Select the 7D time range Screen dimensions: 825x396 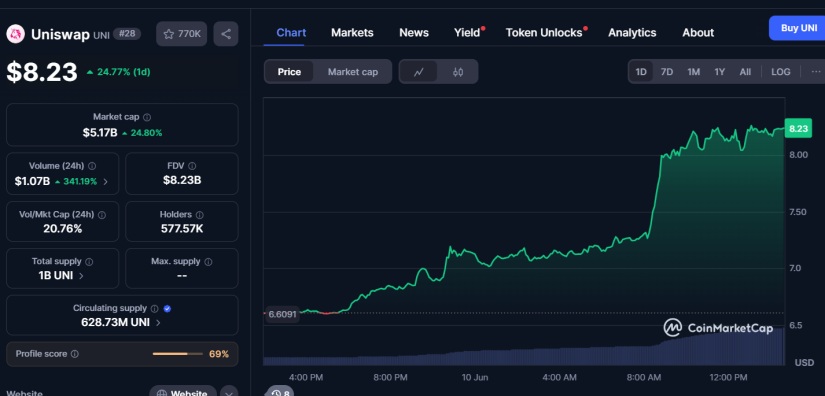tap(667, 72)
